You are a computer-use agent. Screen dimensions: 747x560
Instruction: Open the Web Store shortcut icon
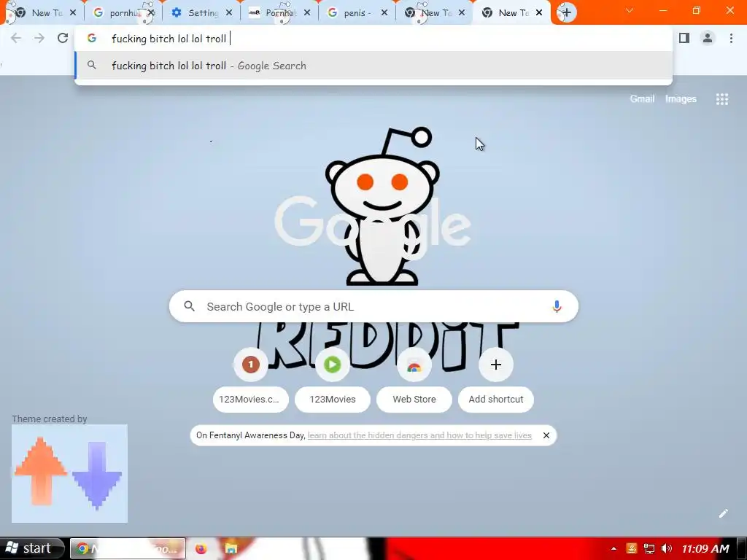click(x=414, y=365)
